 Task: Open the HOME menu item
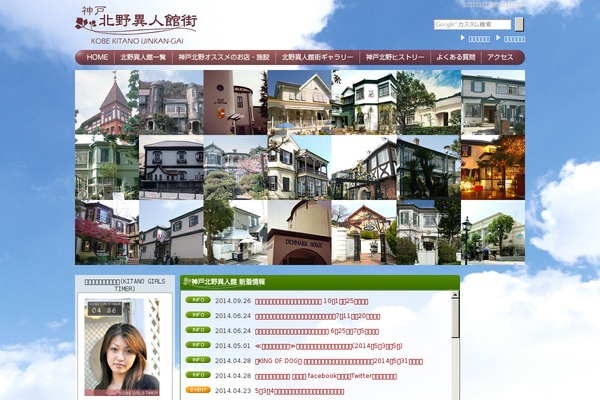(96, 57)
